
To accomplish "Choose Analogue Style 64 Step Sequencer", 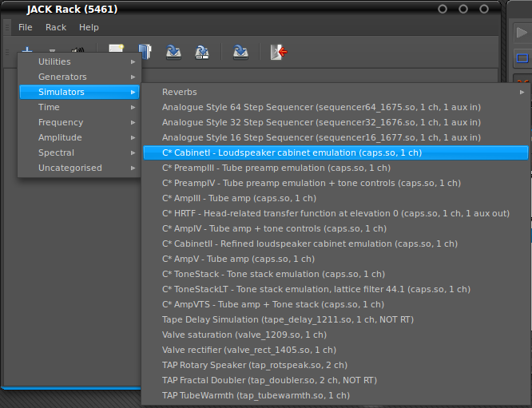I will tap(335, 107).
